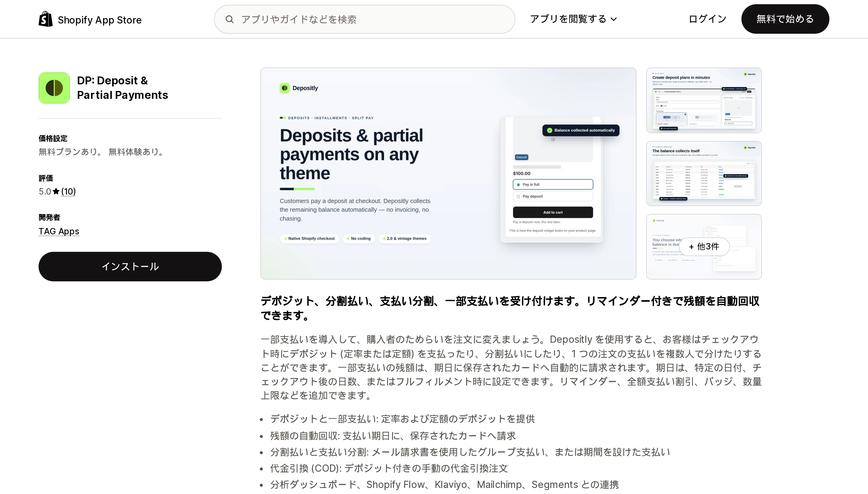Screen dimensions: 868x494
Task: Click the 5.0 rating value
Action: pos(45,192)
